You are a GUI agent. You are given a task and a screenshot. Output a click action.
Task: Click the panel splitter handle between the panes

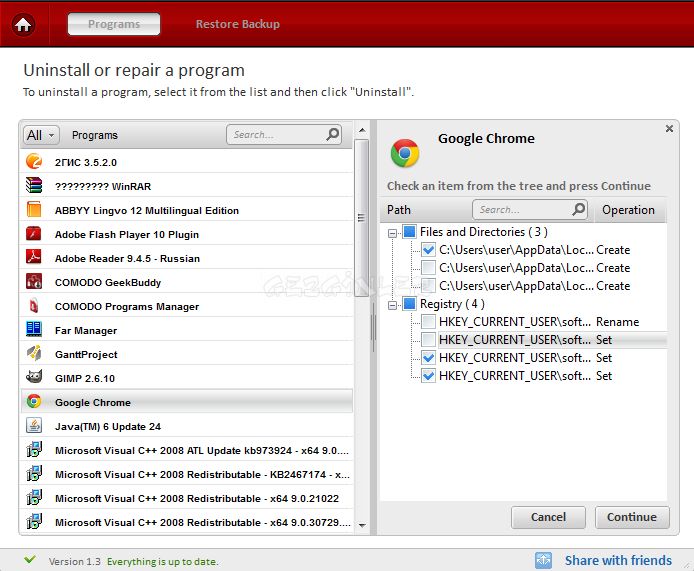coord(373,328)
